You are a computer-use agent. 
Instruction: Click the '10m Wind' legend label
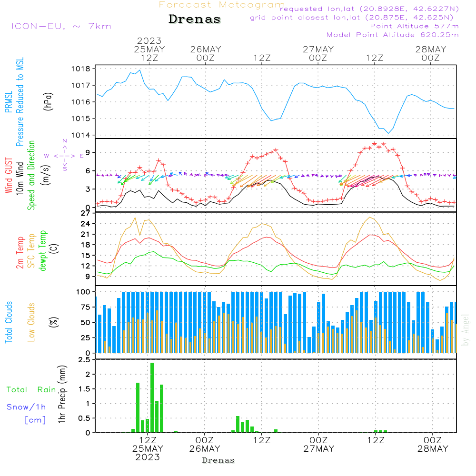pyautogui.click(x=20, y=178)
